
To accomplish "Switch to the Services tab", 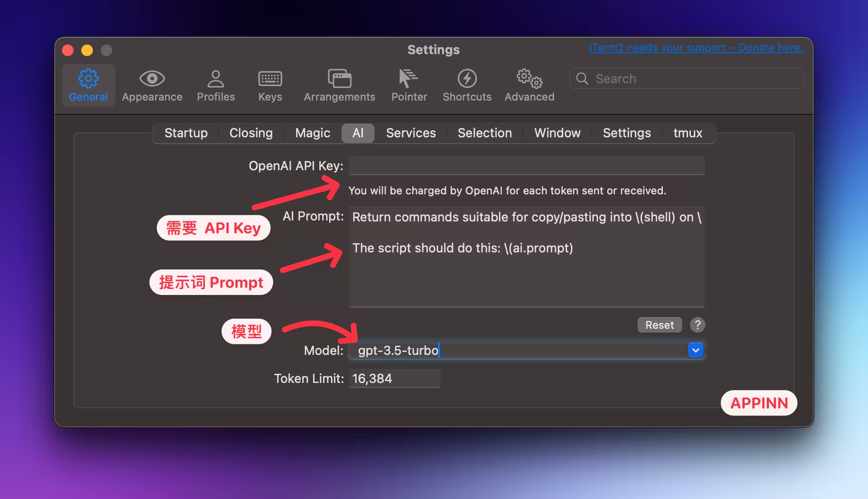I will [x=411, y=133].
